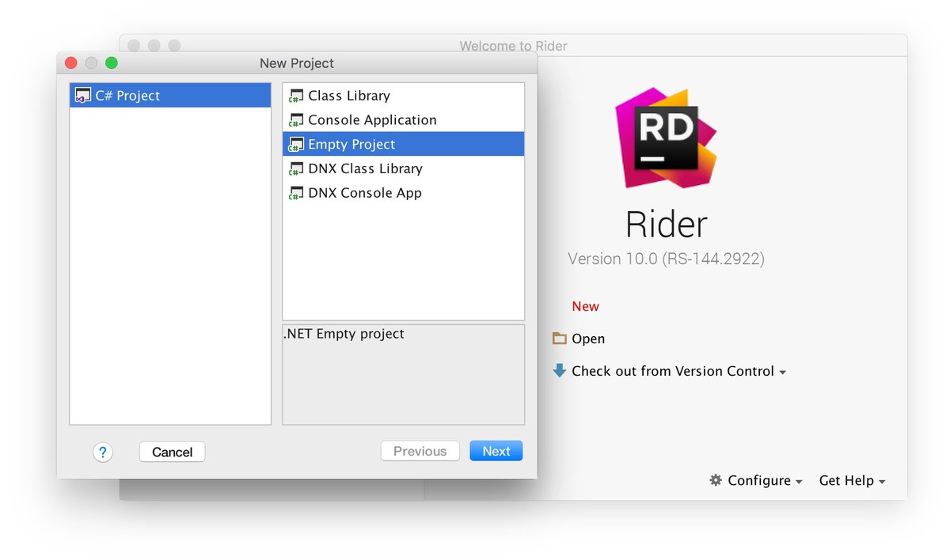Click the Configure gear icon
The height and width of the screenshot is (560, 950).
pyautogui.click(x=716, y=480)
